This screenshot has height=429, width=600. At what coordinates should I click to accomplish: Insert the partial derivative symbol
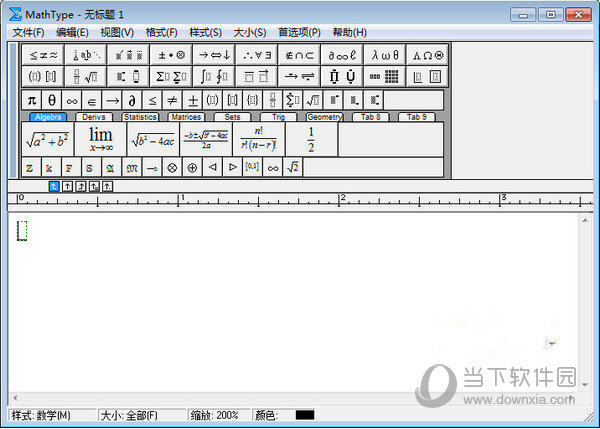pos(131,100)
